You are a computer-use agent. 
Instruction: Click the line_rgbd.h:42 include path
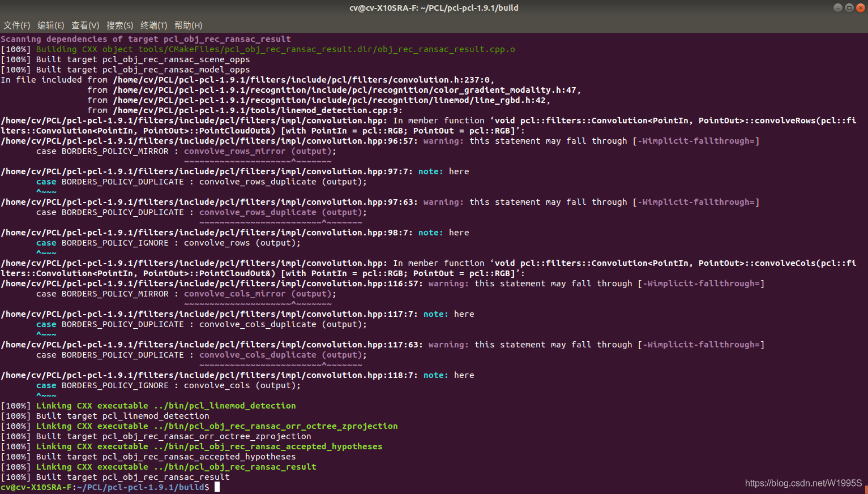click(332, 100)
